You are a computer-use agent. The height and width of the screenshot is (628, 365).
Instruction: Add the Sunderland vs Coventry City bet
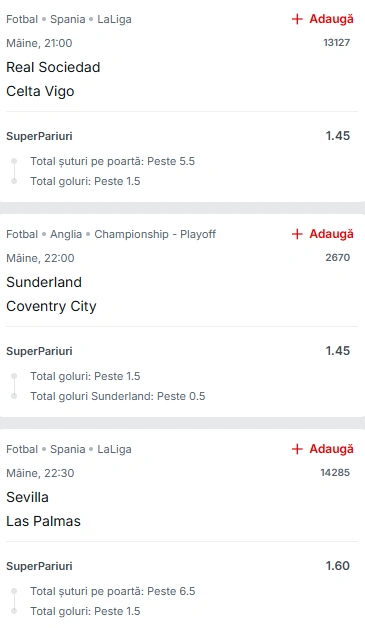click(x=323, y=234)
